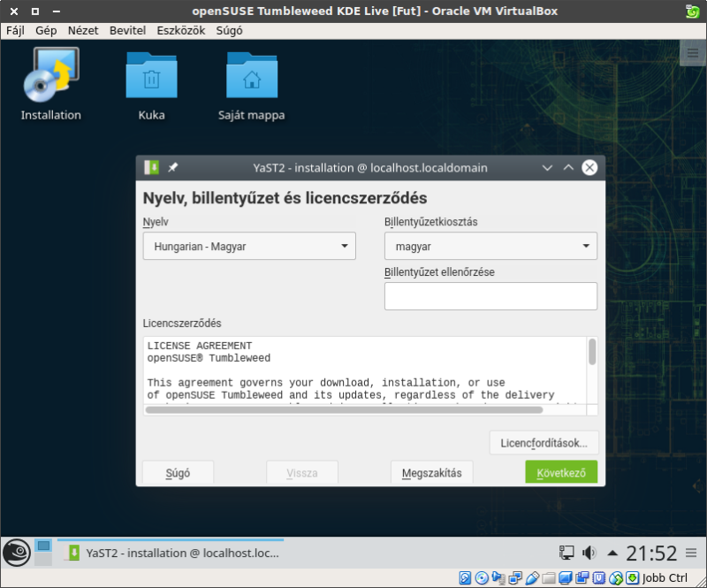Maximize the YaST2 installer window

pos(568,168)
